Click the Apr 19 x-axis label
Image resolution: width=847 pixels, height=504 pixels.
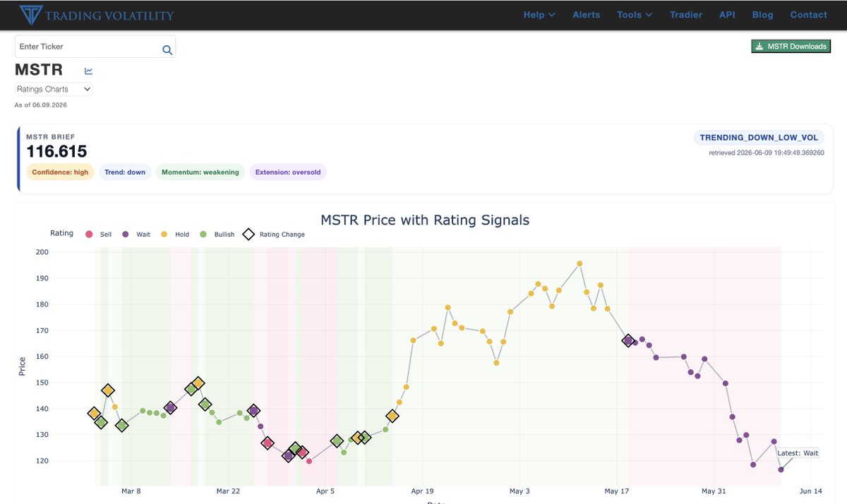pos(421,491)
